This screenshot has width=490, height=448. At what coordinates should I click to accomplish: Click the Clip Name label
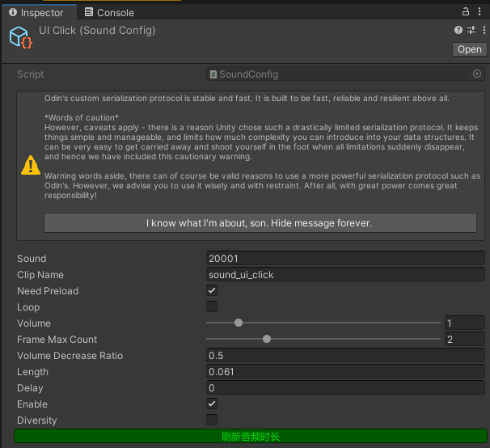pos(40,275)
